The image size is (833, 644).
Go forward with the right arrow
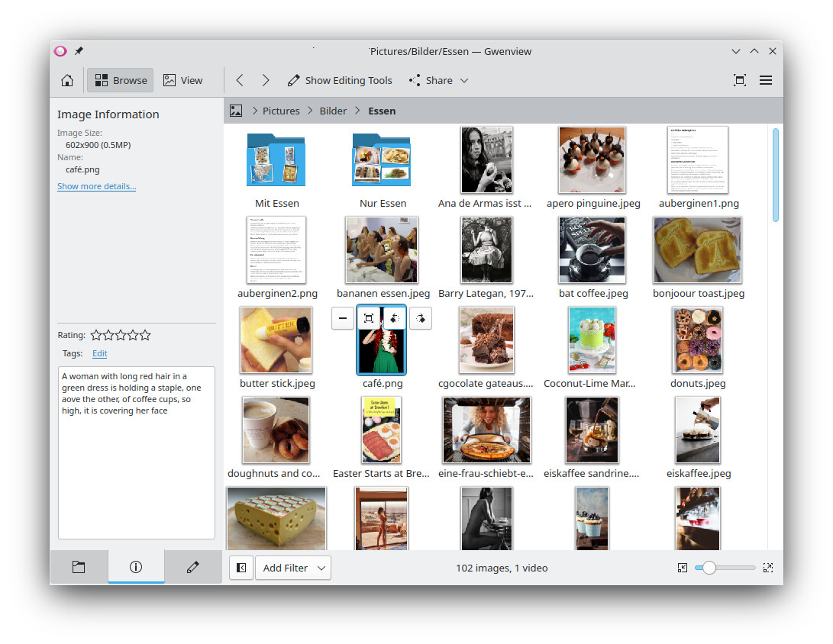(x=266, y=80)
